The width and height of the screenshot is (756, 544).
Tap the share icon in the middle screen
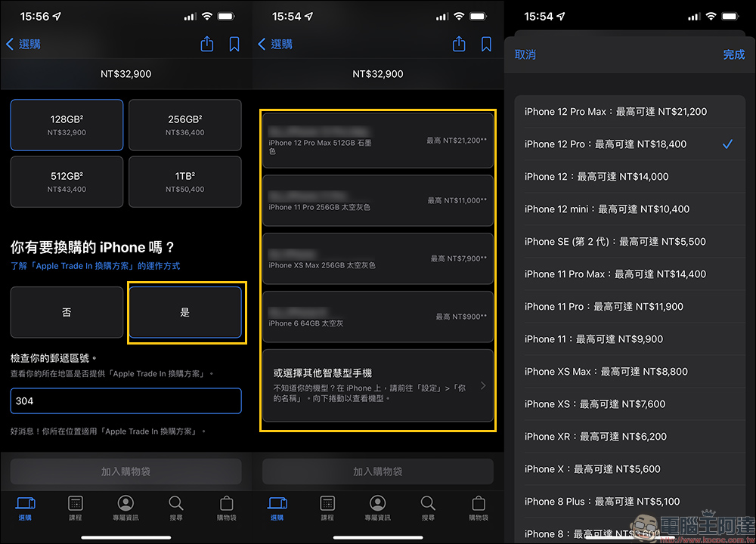(x=459, y=44)
